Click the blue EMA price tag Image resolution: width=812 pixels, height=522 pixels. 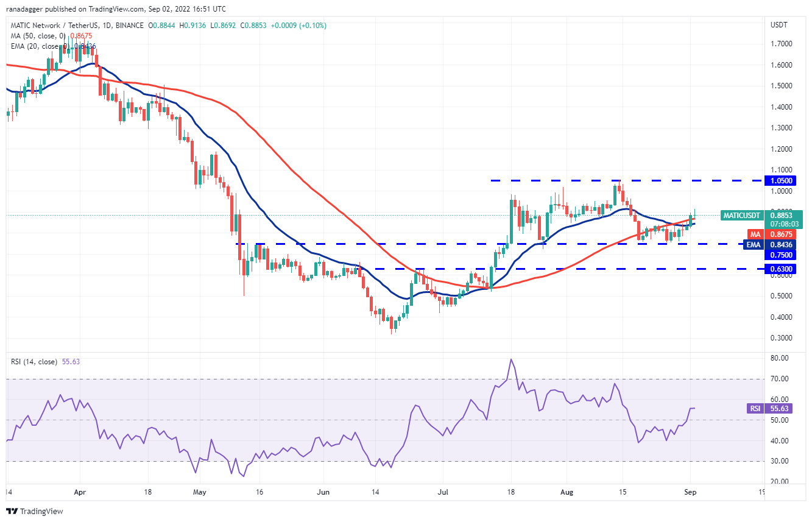[x=755, y=244]
